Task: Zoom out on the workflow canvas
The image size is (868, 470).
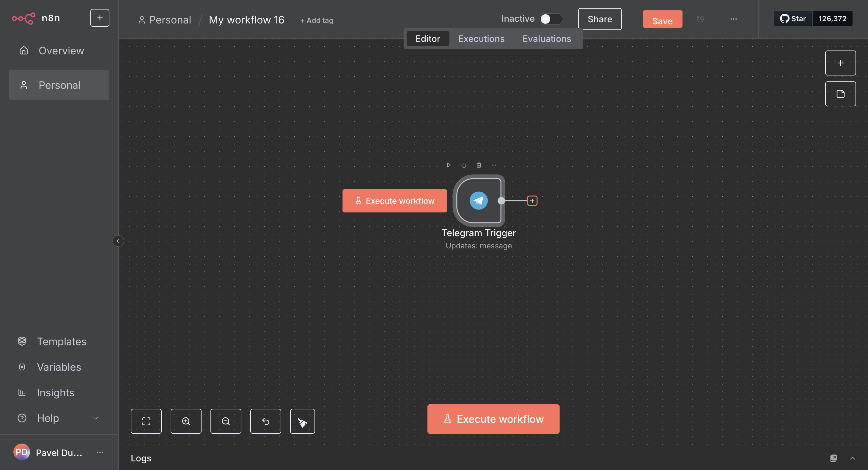Action: click(x=225, y=421)
